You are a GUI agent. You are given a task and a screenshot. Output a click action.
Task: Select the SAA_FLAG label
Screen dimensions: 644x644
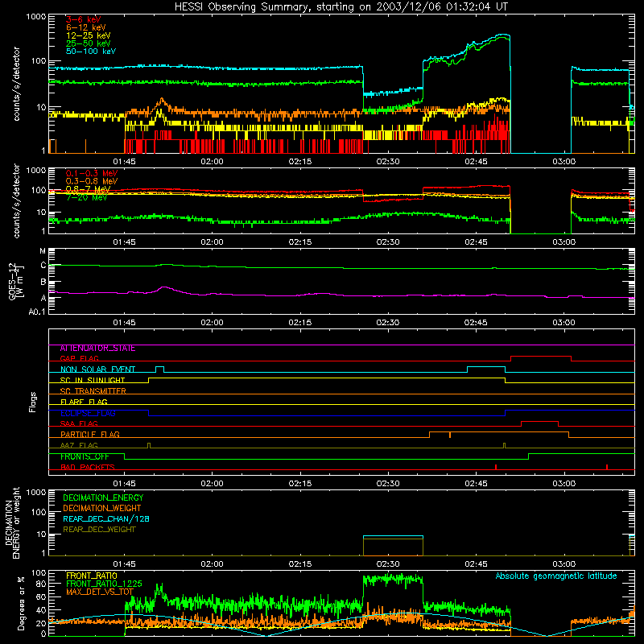pyautogui.click(x=79, y=424)
